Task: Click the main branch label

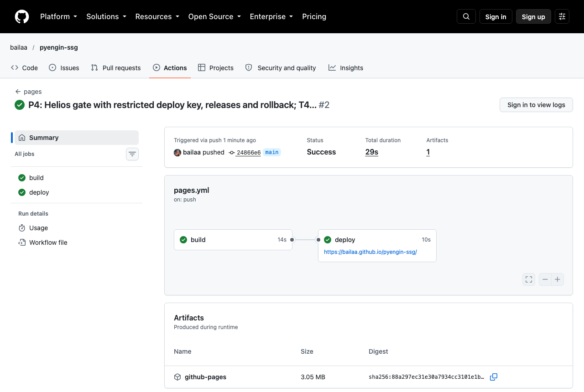Action: (x=272, y=152)
